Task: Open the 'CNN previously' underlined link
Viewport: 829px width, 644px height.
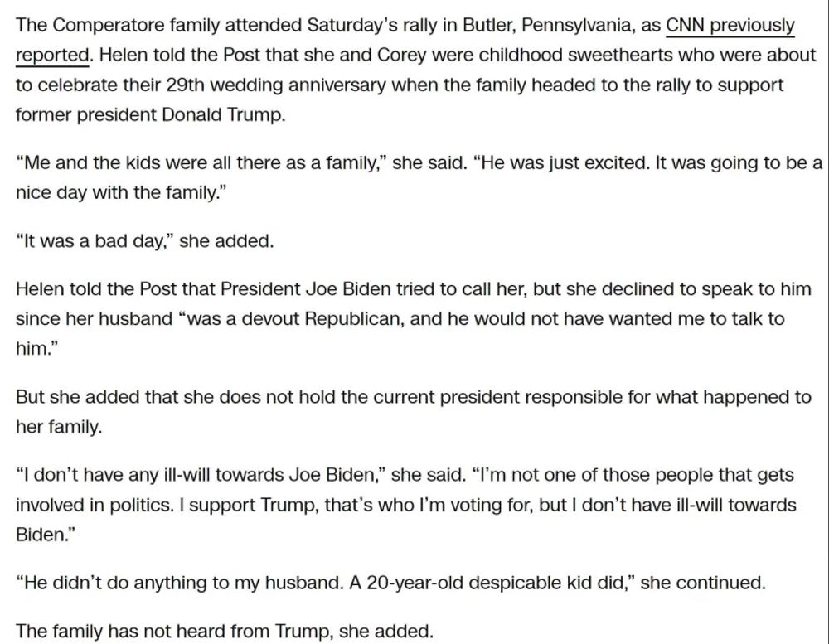Action: (730, 25)
